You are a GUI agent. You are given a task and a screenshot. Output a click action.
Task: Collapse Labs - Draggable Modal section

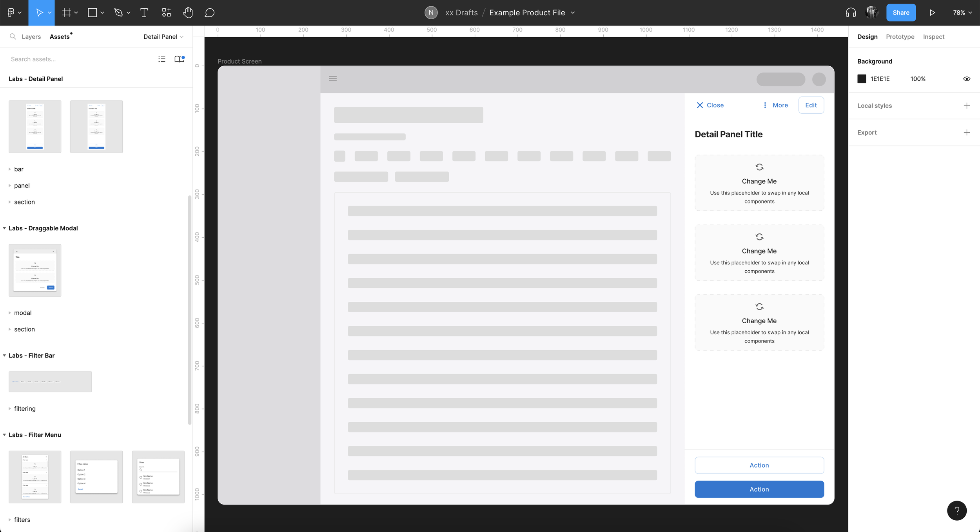point(4,228)
